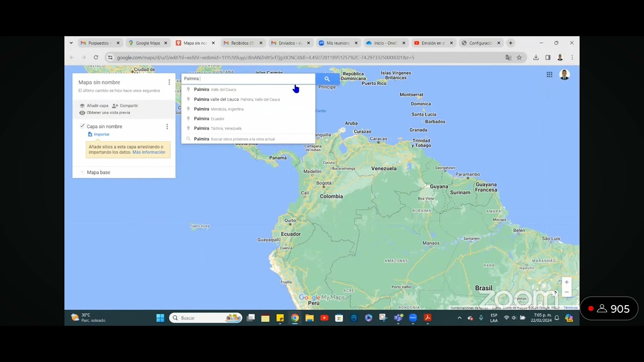Click the 'Capa sin nombre' layer name
Screen dimensions: 644x362
tap(104, 127)
